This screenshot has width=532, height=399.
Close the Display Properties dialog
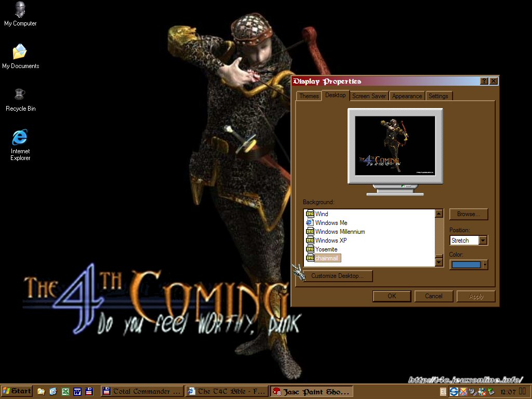click(x=494, y=81)
